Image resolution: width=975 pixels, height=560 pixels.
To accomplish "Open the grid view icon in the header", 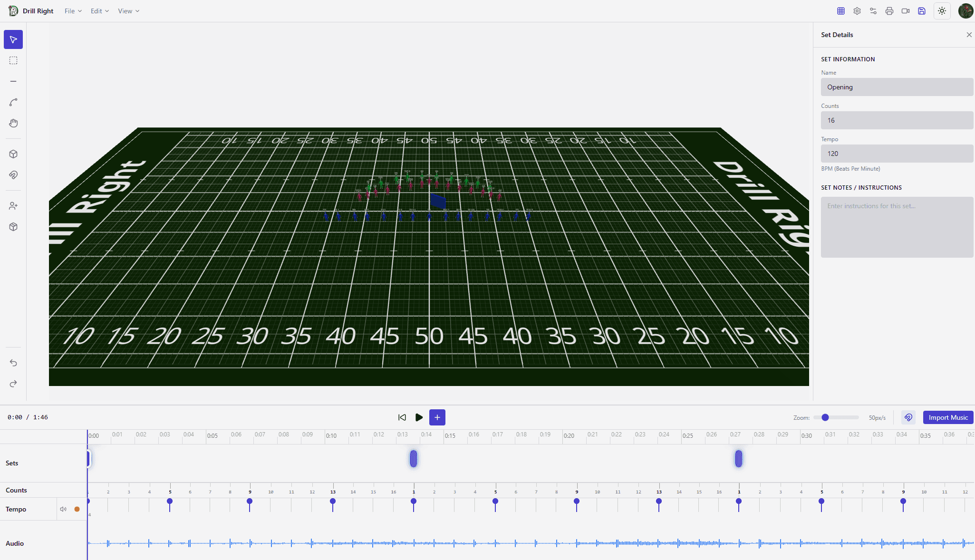I will (x=841, y=11).
